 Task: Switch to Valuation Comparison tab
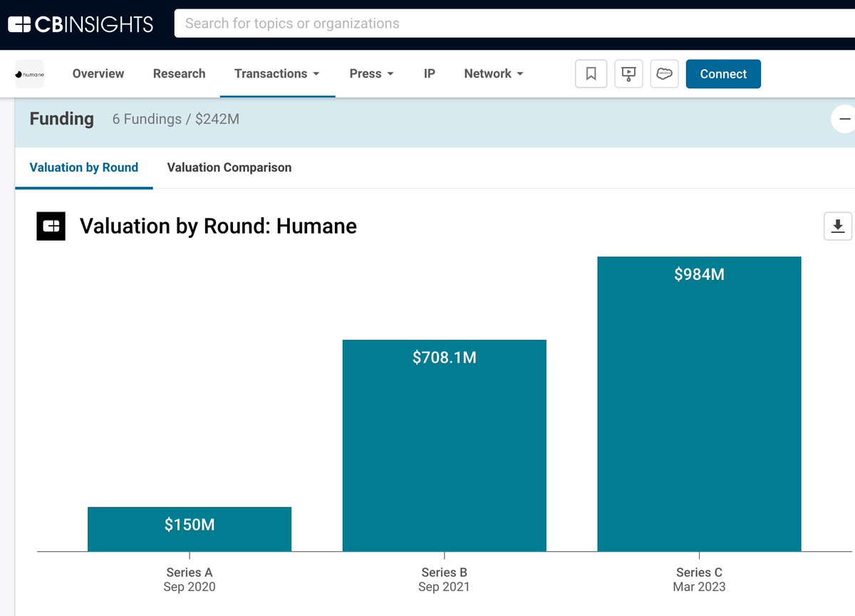tap(229, 167)
